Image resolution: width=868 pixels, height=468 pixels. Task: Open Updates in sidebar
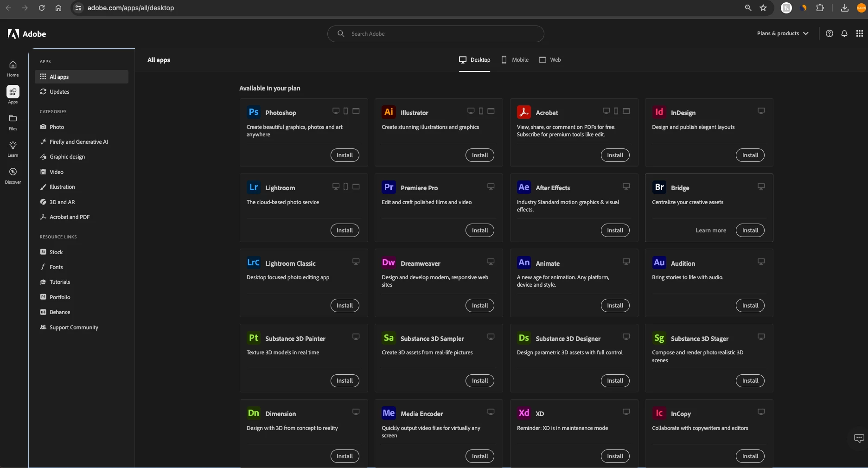coord(82,92)
